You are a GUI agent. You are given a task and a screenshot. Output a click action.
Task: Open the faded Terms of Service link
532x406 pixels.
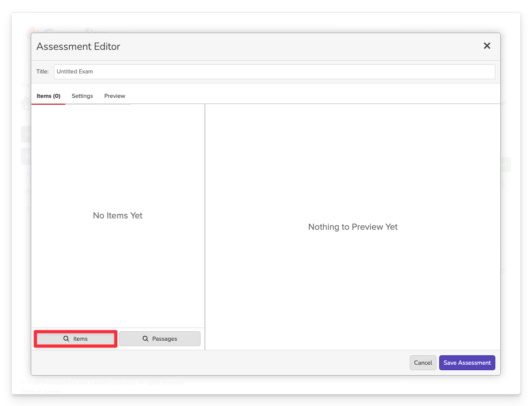click(41, 391)
